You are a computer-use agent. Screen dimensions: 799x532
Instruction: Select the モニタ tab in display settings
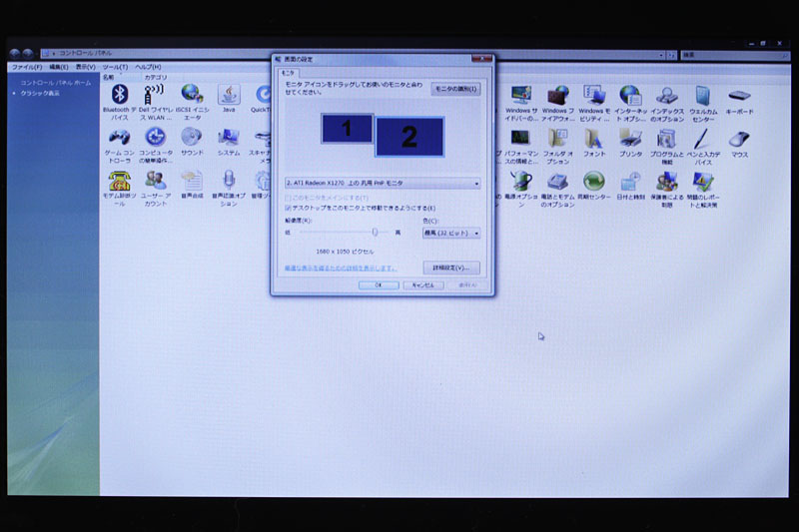(x=288, y=73)
